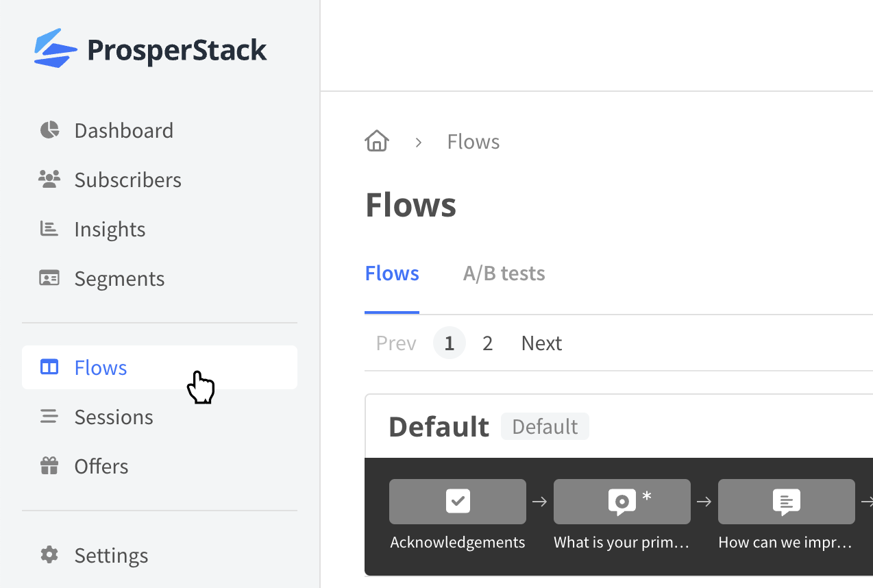Click the Sessions list icon

click(x=49, y=416)
